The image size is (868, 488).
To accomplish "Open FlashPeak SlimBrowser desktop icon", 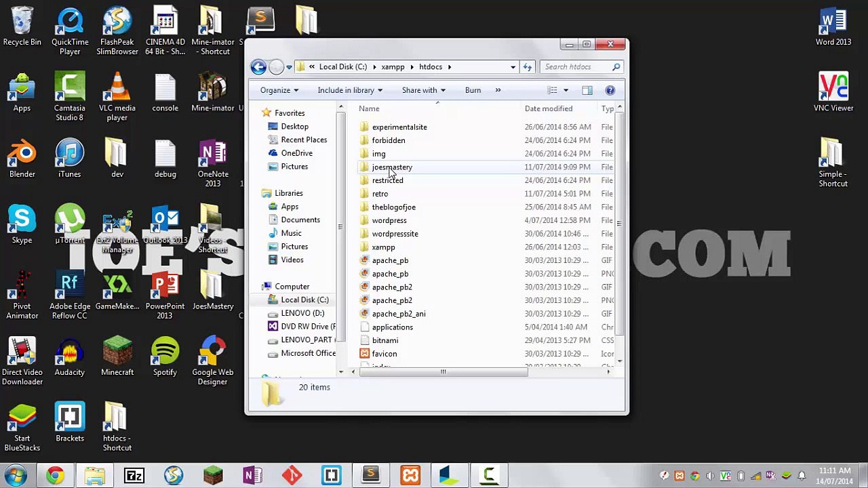I will pos(117,31).
